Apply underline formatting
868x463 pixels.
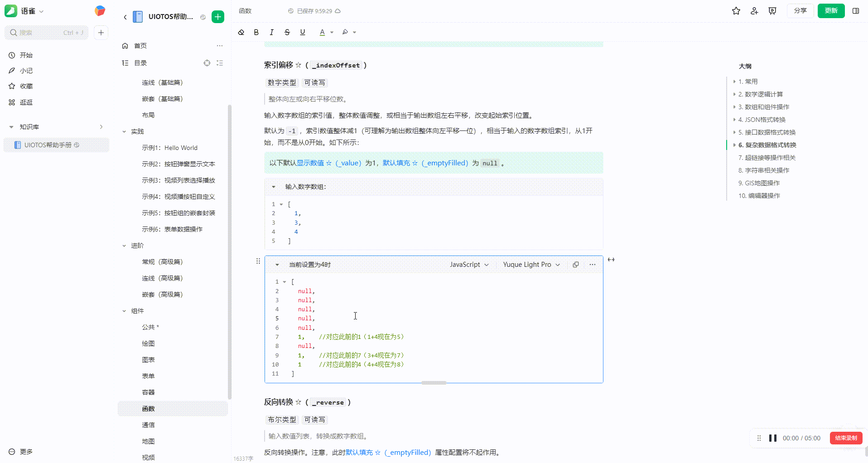click(x=302, y=32)
